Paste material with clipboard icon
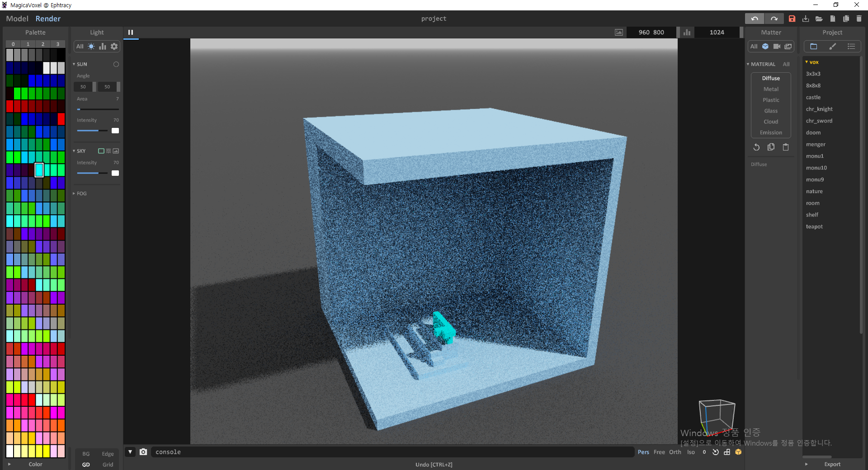 point(786,147)
